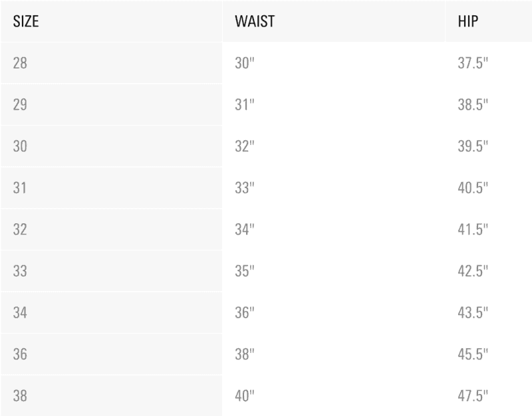Click the 45.5" hip measurement
The height and width of the screenshot is (418, 532).
(473, 354)
